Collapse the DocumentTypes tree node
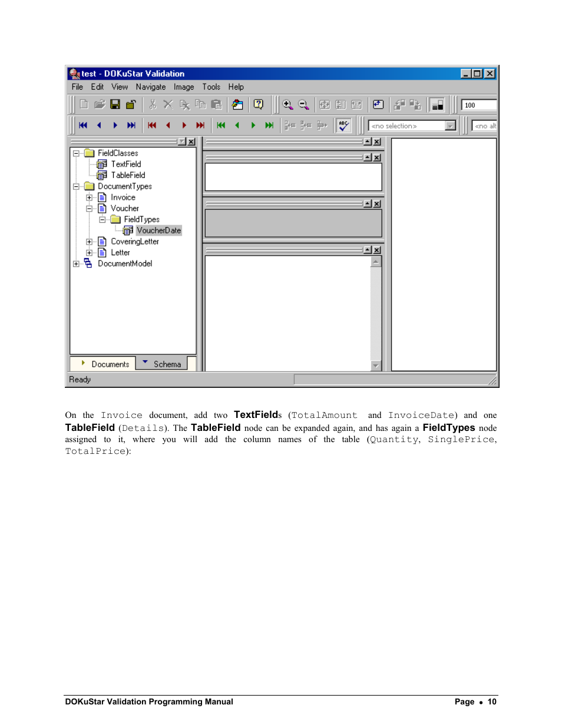562x728 pixels. coord(76,186)
